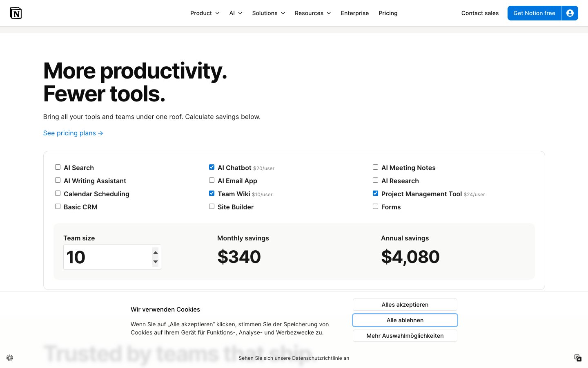This screenshot has width=588, height=368.
Task: Go to the Enterprise page
Action: tap(354, 13)
